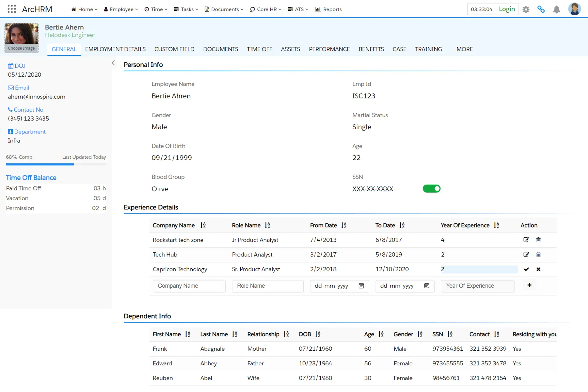Delete the Tech Hub experience row
This screenshot has width=588, height=392.
click(538, 254)
